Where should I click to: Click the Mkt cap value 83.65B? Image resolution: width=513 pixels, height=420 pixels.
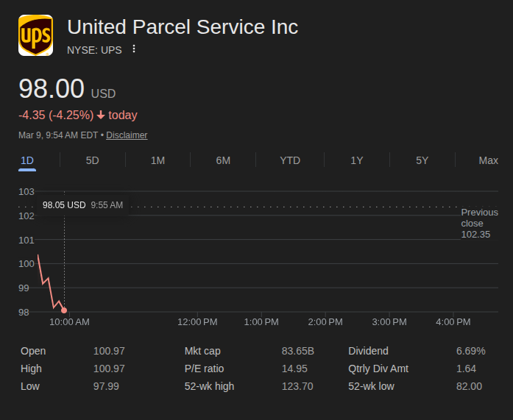pos(298,351)
